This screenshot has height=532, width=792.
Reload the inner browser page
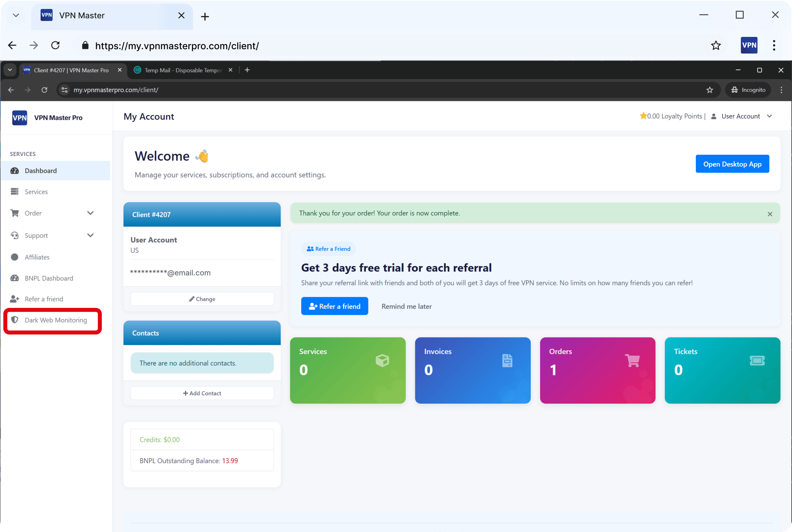coord(44,90)
